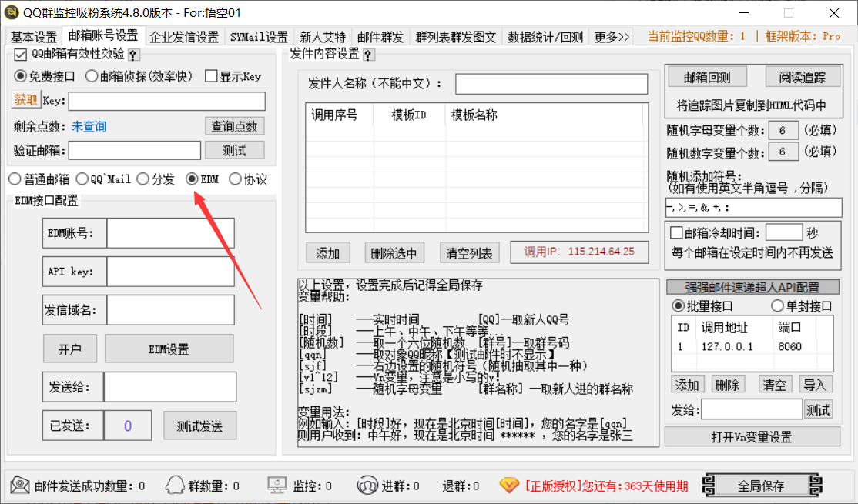Focus the 邮箱冷却时间 seconds field
Screen dimensions: 858x504
[784, 233]
